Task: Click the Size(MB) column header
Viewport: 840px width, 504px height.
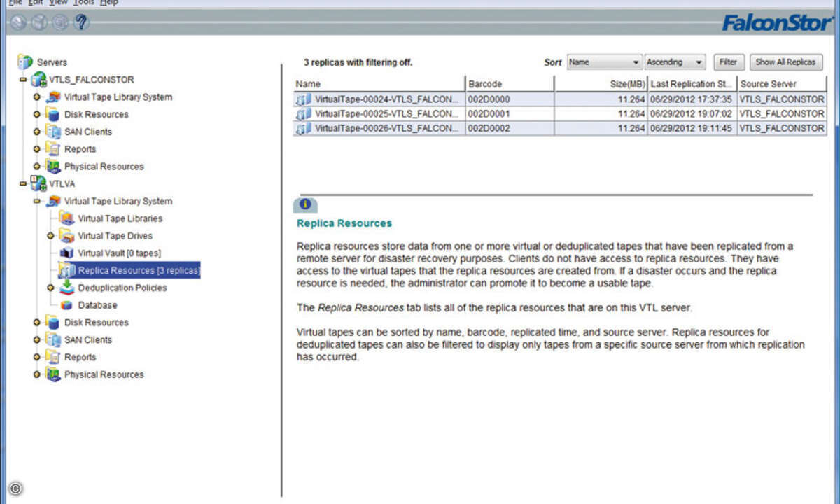Action: pyautogui.click(x=601, y=84)
